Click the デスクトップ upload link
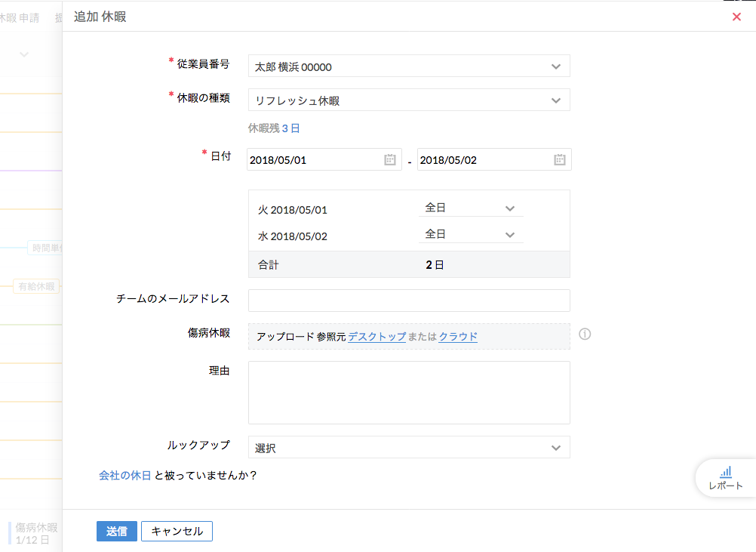Image resolution: width=756 pixels, height=552 pixels. click(376, 337)
